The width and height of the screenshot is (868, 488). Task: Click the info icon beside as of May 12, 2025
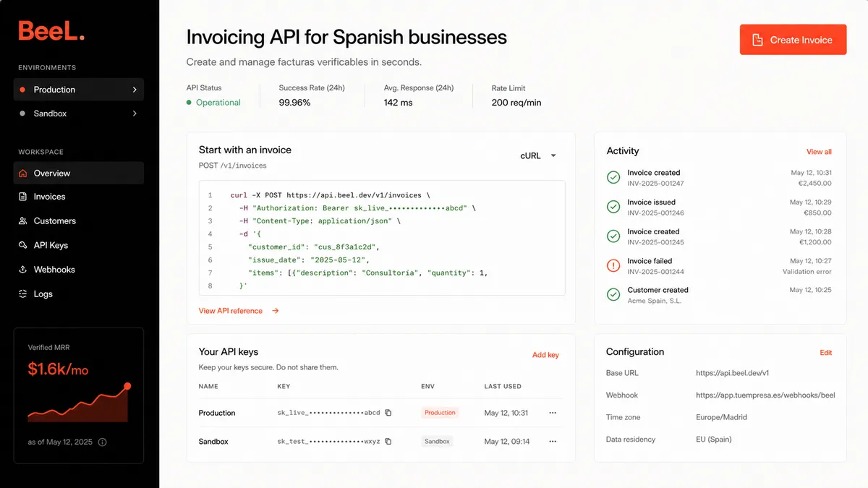coord(102,442)
